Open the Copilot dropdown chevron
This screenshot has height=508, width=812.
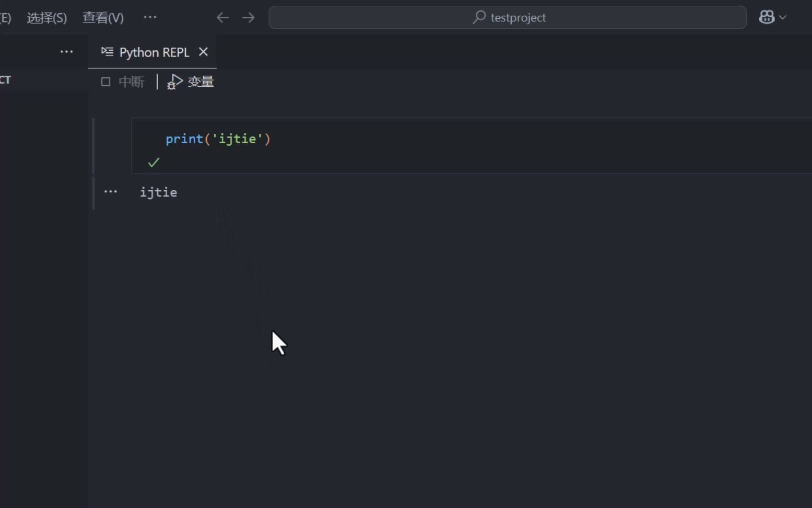click(783, 17)
